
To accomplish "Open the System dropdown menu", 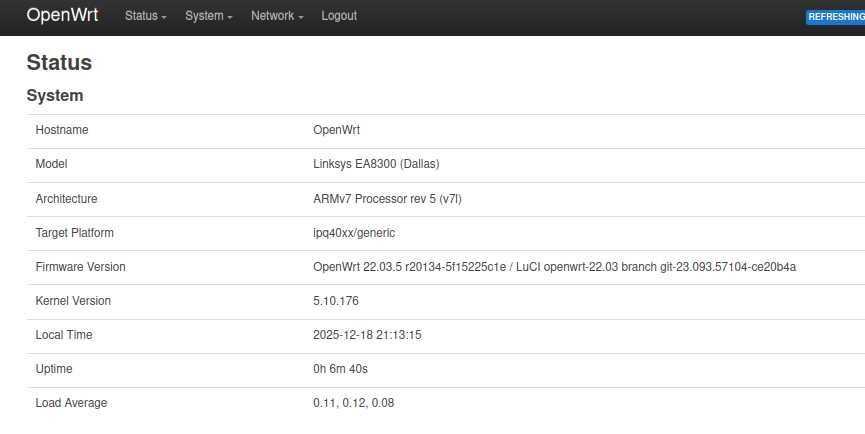I will [x=209, y=16].
